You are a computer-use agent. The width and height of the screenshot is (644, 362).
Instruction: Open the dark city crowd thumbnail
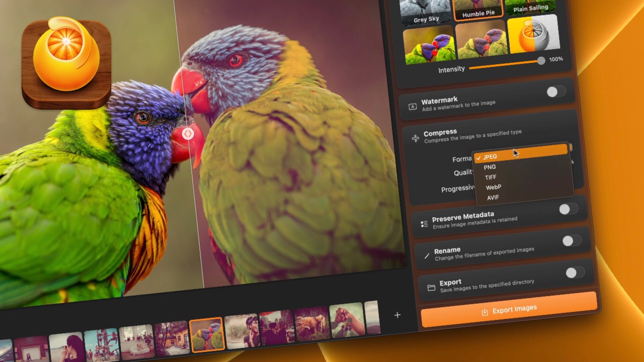click(x=277, y=327)
